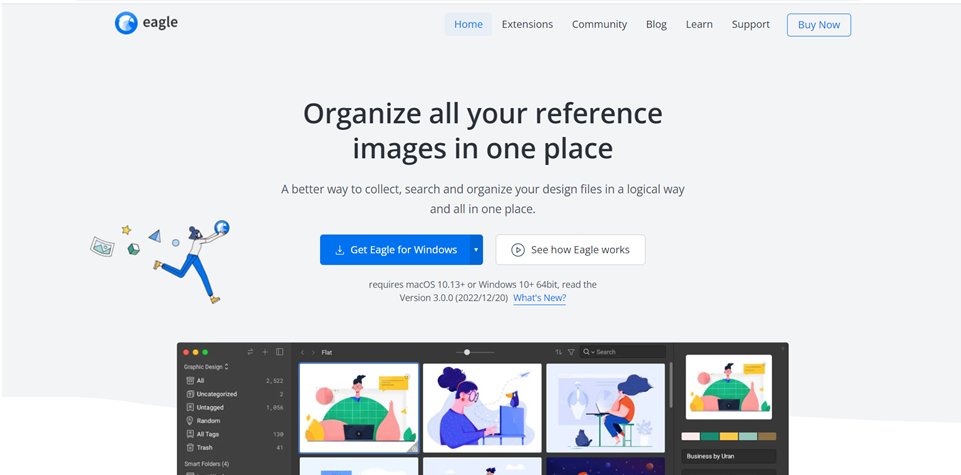Screen dimensions: 961x475
Task: Select the dark space scene thumbnail
Action: pyautogui.click(x=606, y=466)
